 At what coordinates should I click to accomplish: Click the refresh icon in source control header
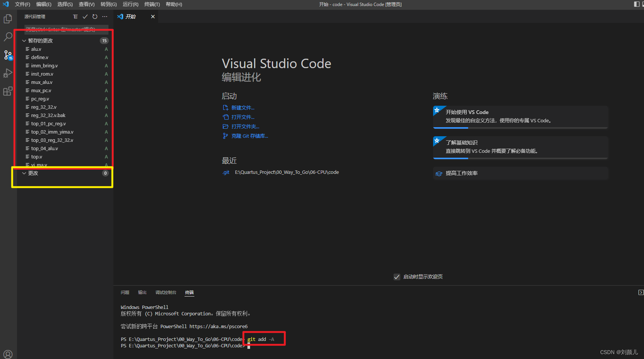[95, 17]
